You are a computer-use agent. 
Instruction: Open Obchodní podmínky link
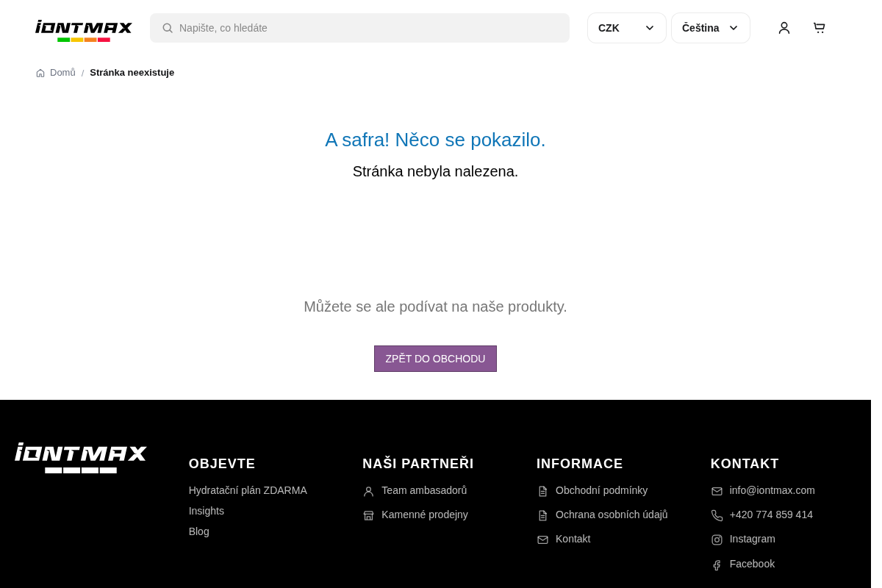[x=601, y=490]
